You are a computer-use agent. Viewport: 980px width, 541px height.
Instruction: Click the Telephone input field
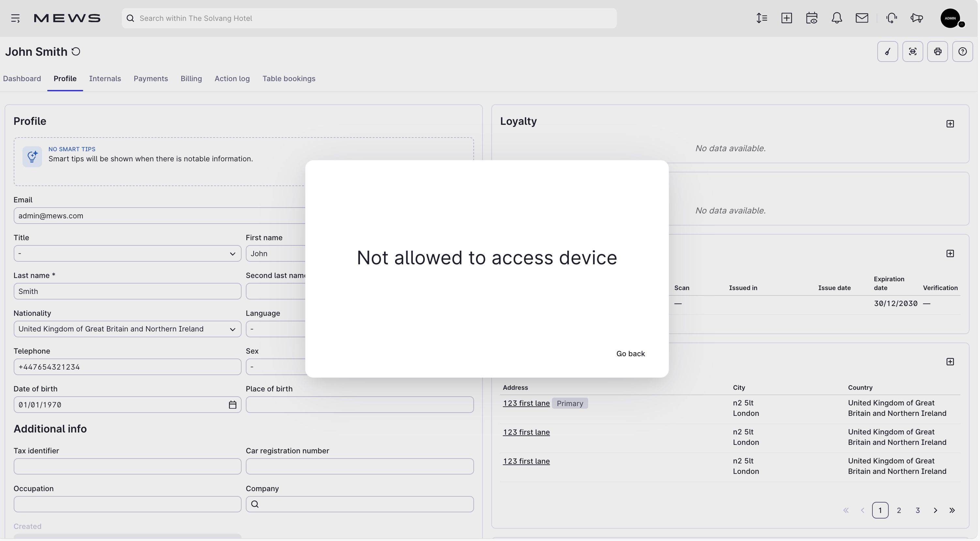(x=127, y=367)
